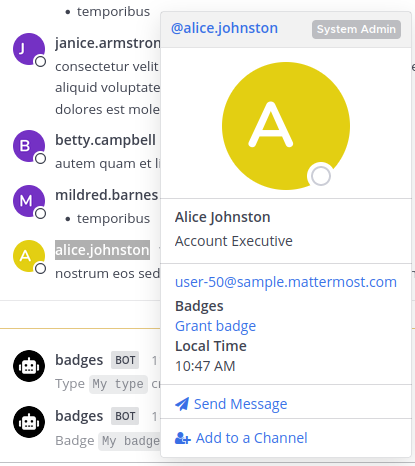Click alice.johnston's small yellow avatar in chat
Screen dimensions: 415x466
29,256
